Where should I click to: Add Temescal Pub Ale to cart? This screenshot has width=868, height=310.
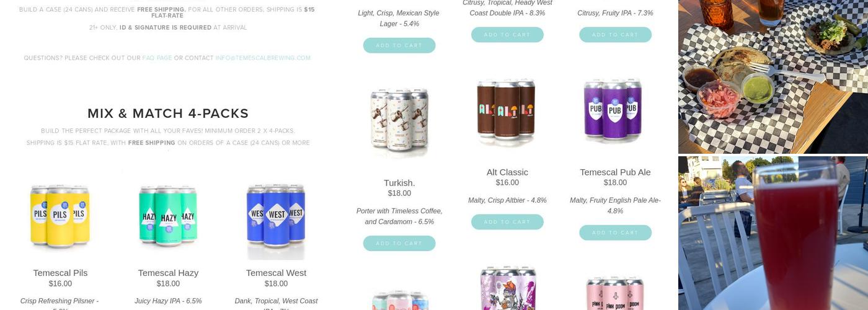pyautogui.click(x=615, y=232)
